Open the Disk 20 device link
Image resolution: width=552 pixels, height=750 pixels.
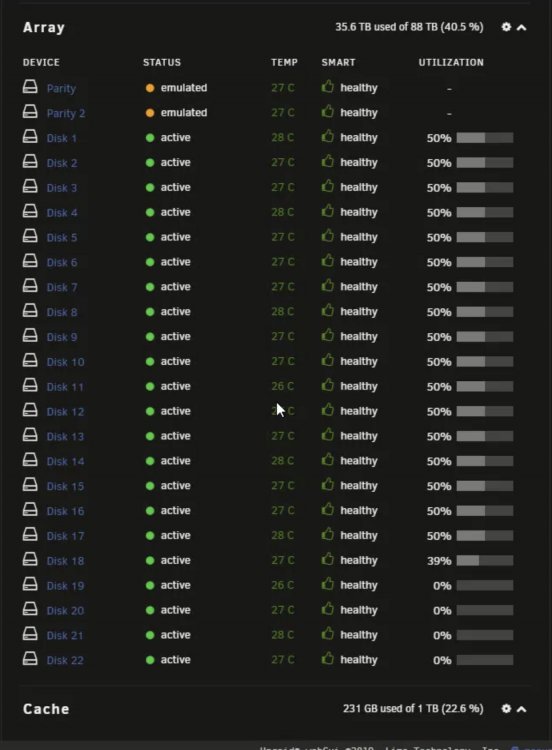click(65, 611)
